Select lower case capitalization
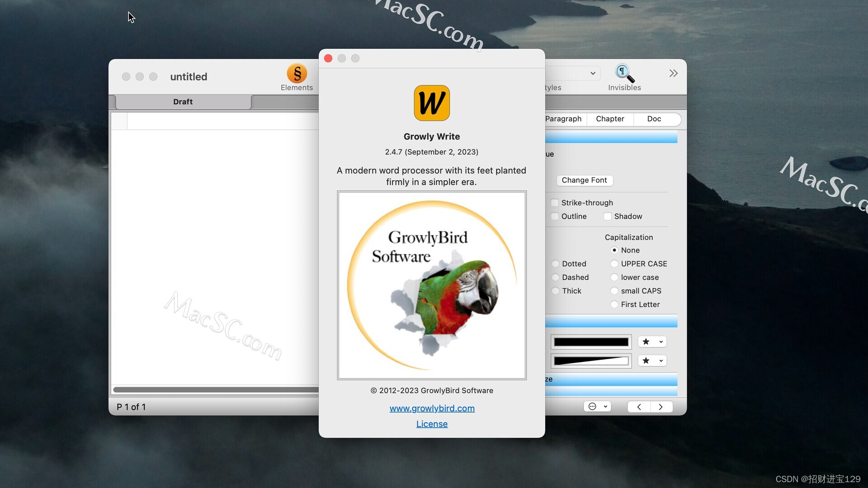This screenshot has width=868, height=488. pyautogui.click(x=614, y=277)
